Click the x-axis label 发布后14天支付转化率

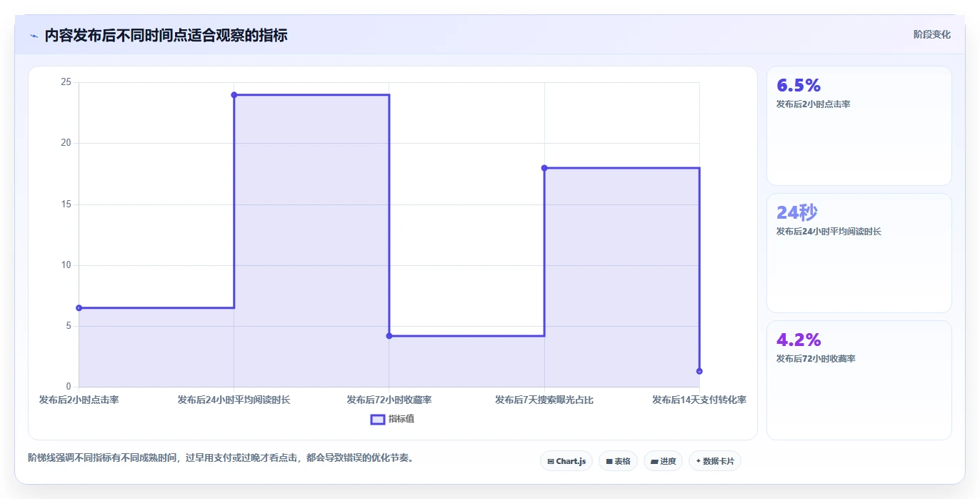pyautogui.click(x=699, y=400)
